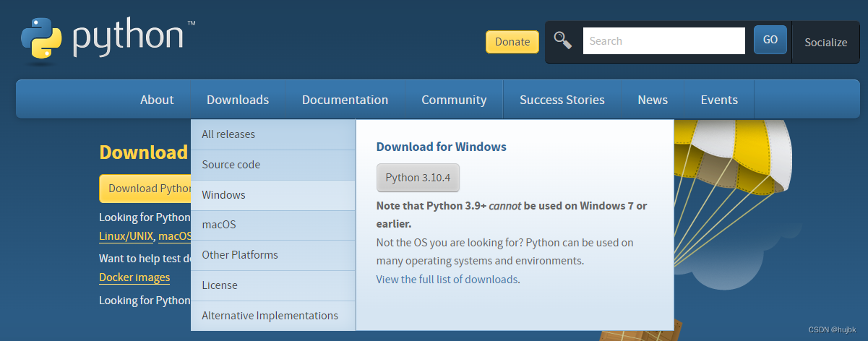Open the partially hidden macOS link beside Linux/UNIX
This screenshot has height=341, width=868.
pos(175,236)
